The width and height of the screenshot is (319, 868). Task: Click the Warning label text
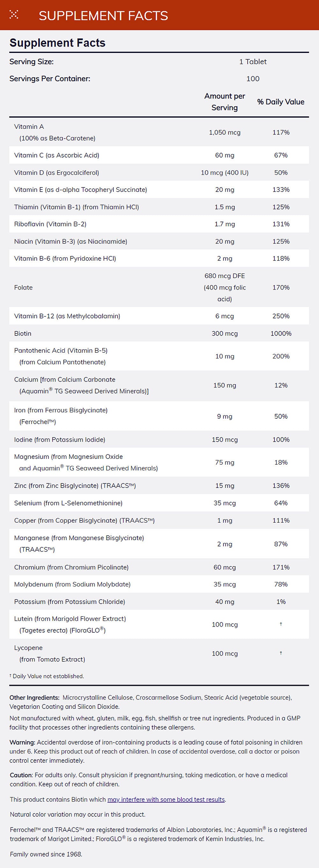click(x=22, y=742)
